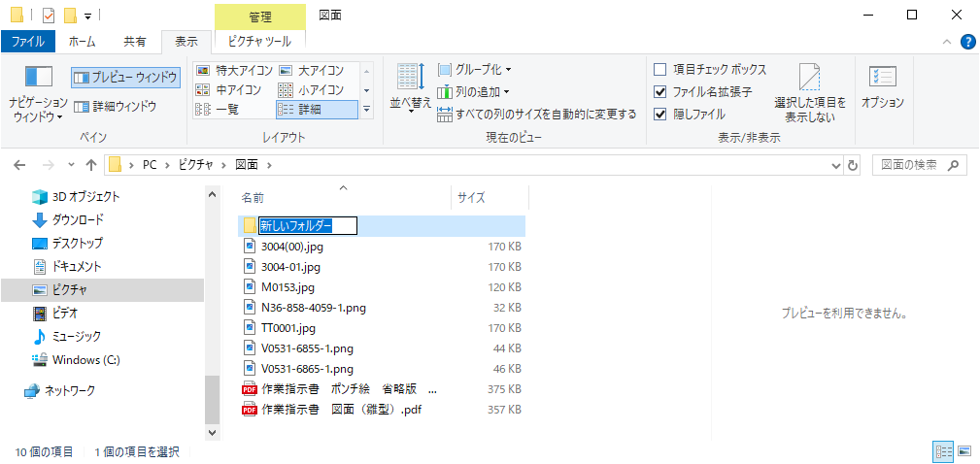This screenshot has height=464, width=980.
Task: Enable 項目チェック ボックス checkbox
Action: pos(660,70)
